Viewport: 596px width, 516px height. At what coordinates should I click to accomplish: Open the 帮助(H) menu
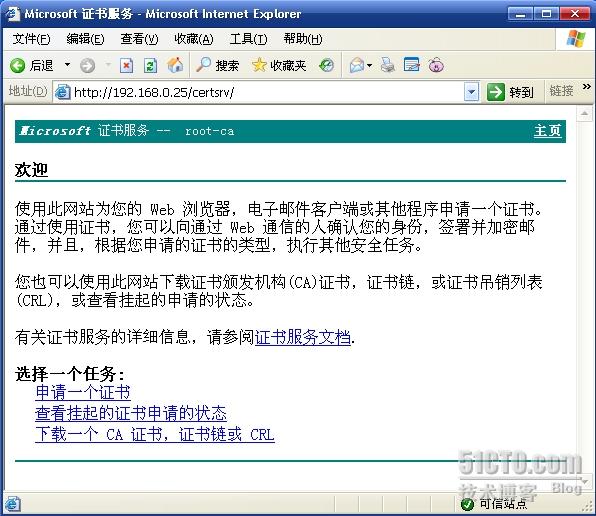click(303, 39)
